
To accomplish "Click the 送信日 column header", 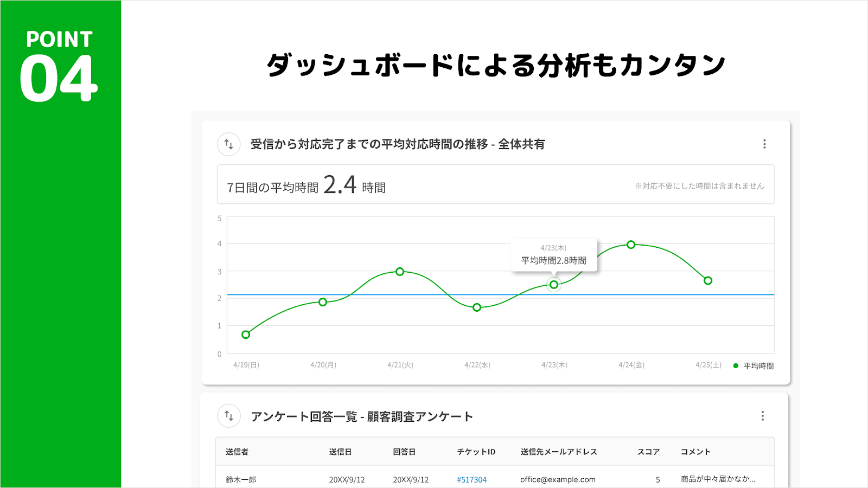I will tap(340, 452).
